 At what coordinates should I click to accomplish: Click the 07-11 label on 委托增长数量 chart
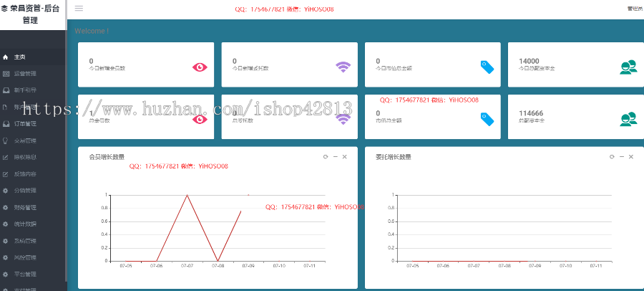[596, 267]
